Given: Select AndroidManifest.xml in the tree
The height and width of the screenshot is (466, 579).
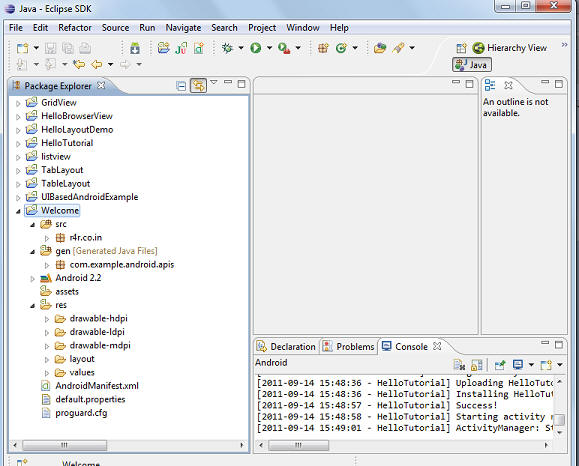Looking at the screenshot, I should pos(97,386).
